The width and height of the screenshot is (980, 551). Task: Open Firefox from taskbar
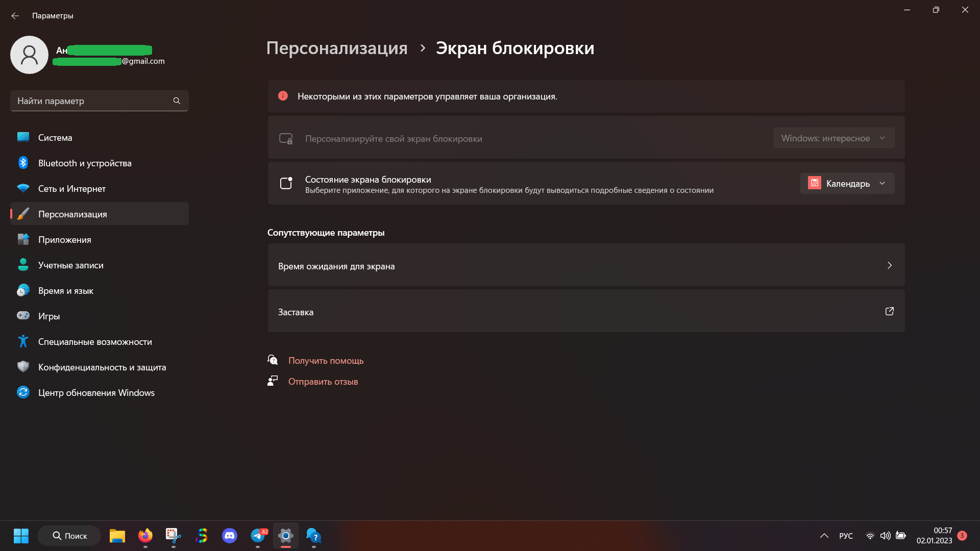click(145, 536)
